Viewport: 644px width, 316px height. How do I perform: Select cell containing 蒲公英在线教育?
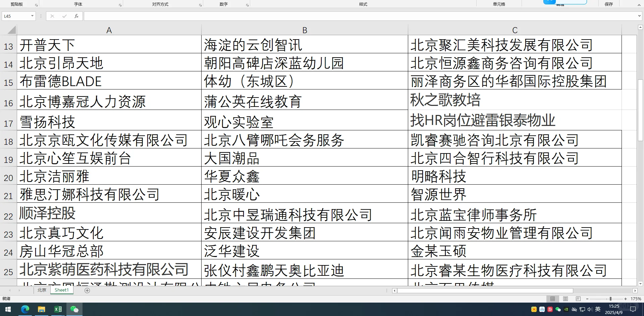pos(305,100)
